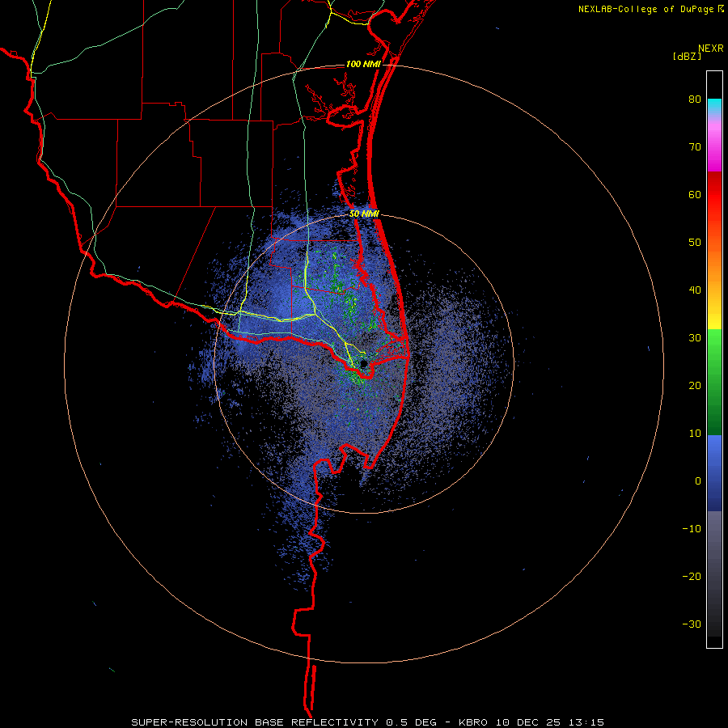Click the 80 value on dBZ scale
Screen dimensions: 728x728
(695, 99)
